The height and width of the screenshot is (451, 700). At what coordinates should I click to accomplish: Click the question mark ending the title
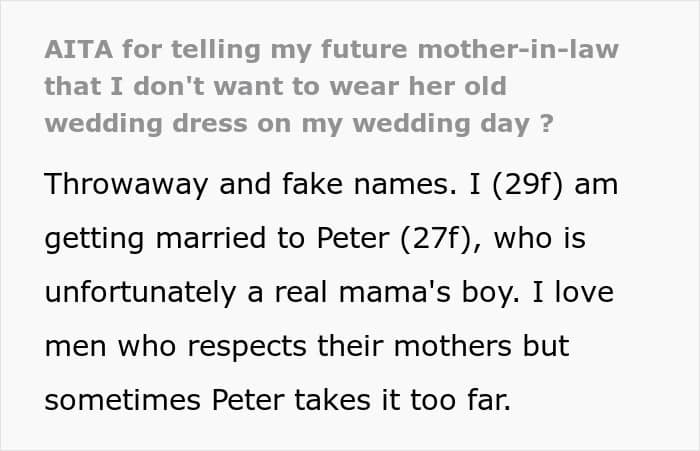pyautogui.click(x=546, y=123)
